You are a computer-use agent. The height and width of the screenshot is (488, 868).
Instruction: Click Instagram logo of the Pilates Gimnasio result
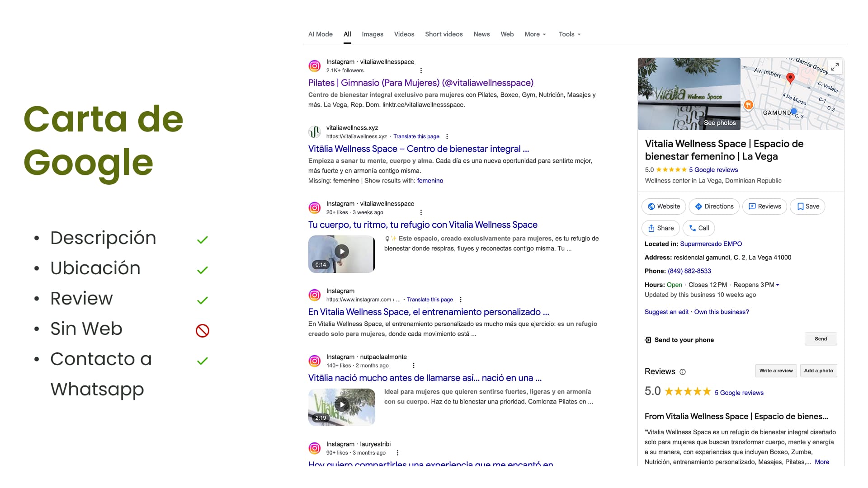(x=315, y=66)
